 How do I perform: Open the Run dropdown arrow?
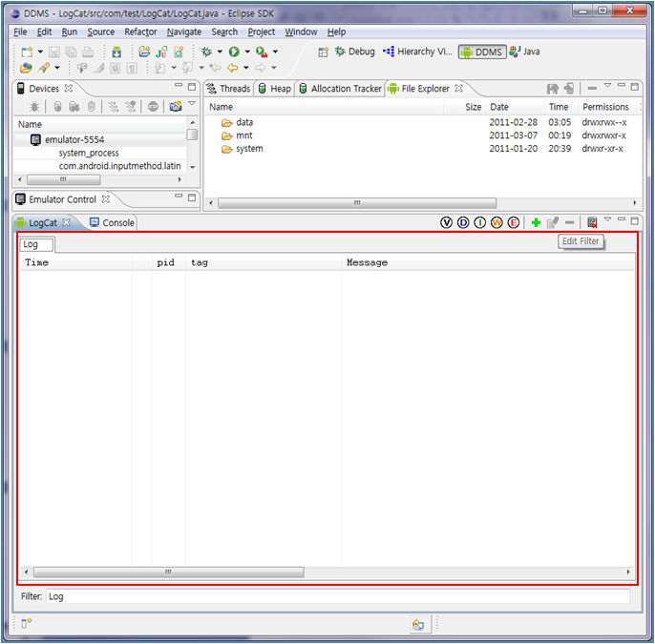(247, 52)
